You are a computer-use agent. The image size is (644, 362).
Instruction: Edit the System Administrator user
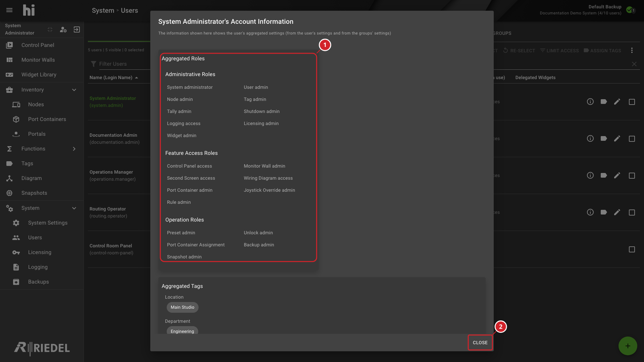pyautogui.click(x=617, y=102)
